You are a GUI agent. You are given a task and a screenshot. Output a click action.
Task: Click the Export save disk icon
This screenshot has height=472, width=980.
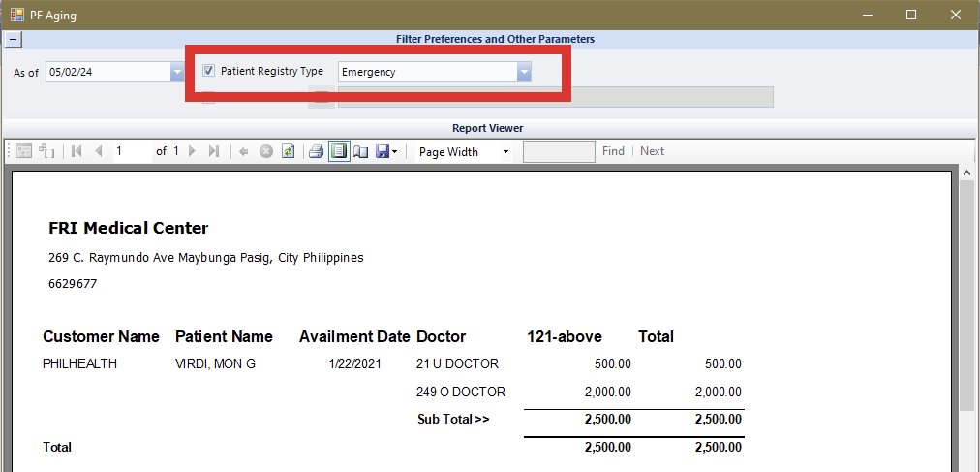tap(383, 151)
